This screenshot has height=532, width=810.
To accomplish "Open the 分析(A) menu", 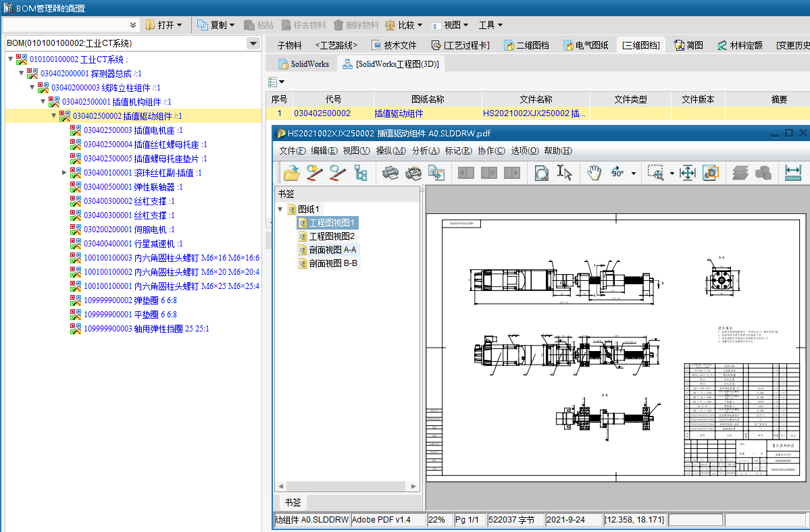I will pos(425,151).
